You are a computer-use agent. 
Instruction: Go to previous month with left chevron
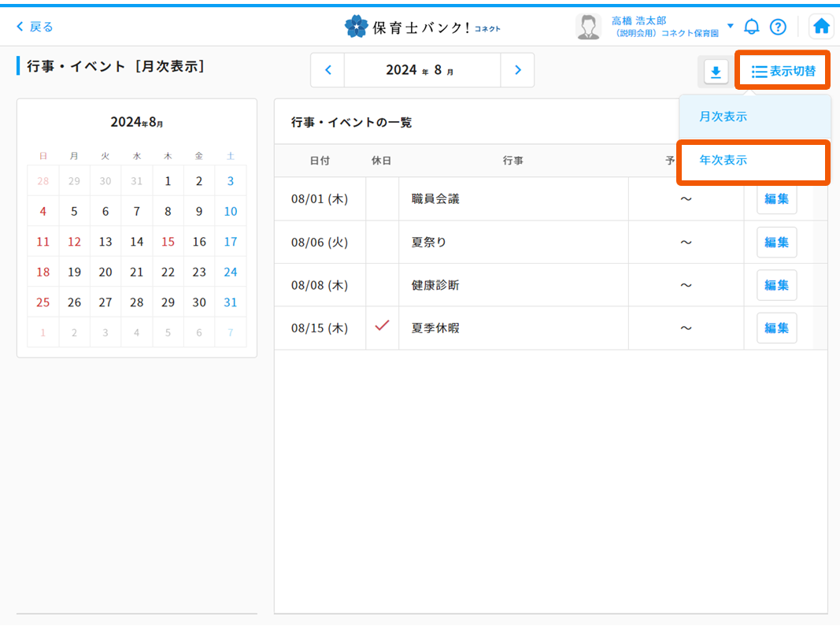(328, 70)
